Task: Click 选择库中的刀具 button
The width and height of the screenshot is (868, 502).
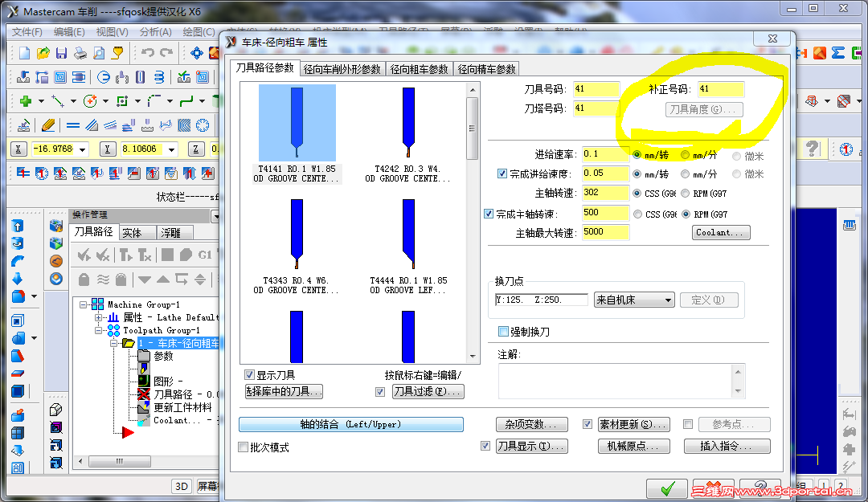Action: 284,391
